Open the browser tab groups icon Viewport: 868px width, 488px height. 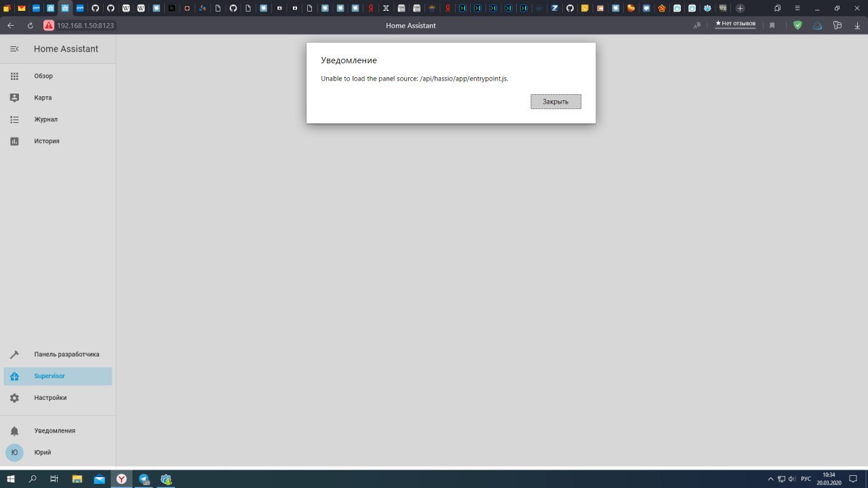pos(777,8)
